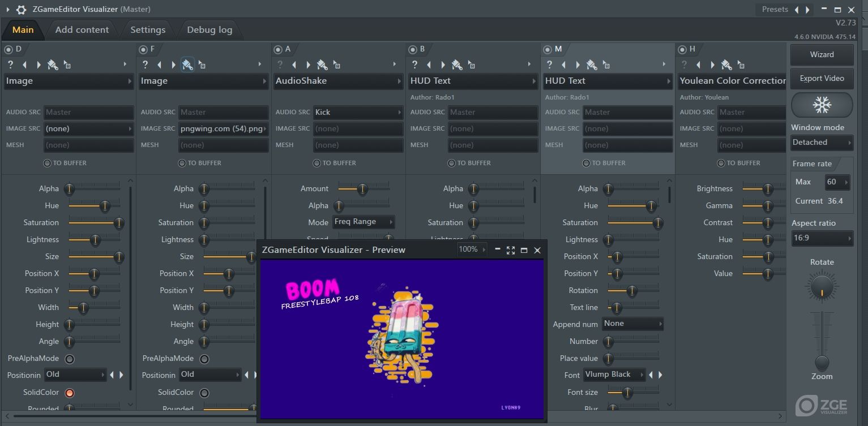Screen dimensions: 868x426
Task: Adjust the Zoom vertical slider
Action: pos(822,341)
